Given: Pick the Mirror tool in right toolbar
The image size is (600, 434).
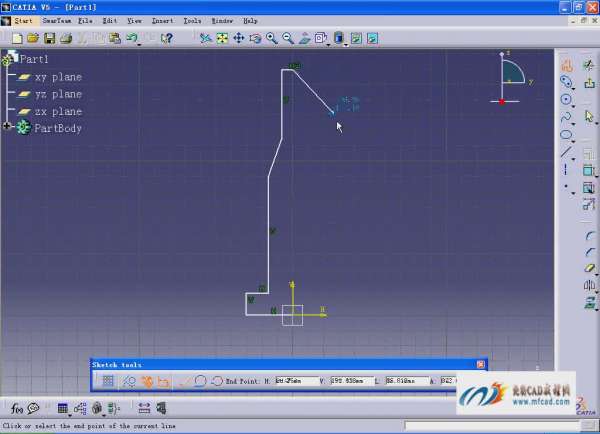Looking at the screenshot, I should tap(589, 286).
